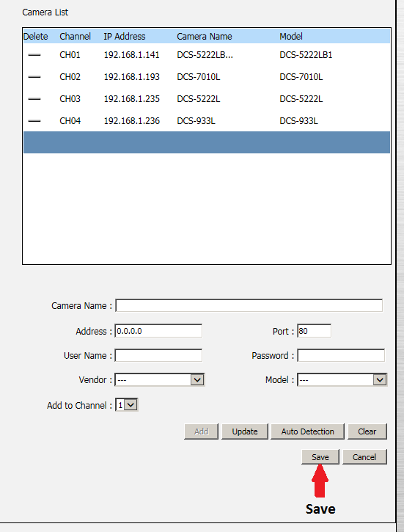Viewport: 404px width, 532px height.
Task: Click camera name DCS-5222LB...
Action: [x=205, y=55]
